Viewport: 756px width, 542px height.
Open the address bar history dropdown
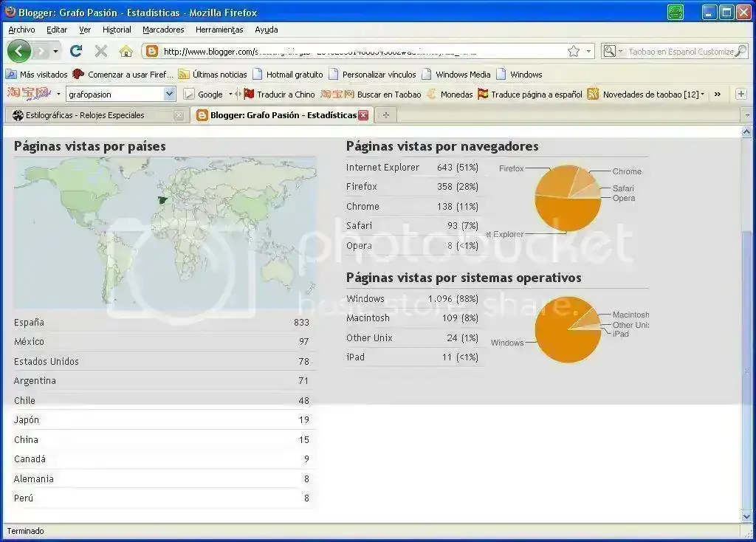(x=588, y=51)
